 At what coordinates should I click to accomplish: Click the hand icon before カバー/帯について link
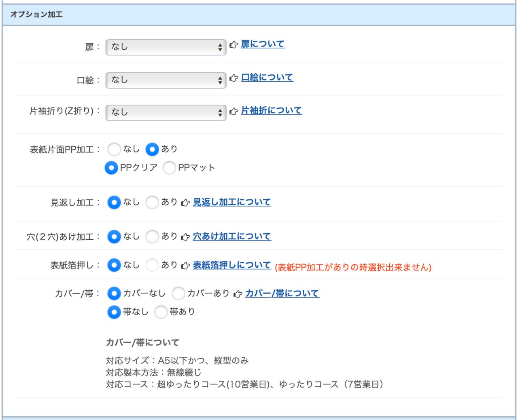pos(238,294)
